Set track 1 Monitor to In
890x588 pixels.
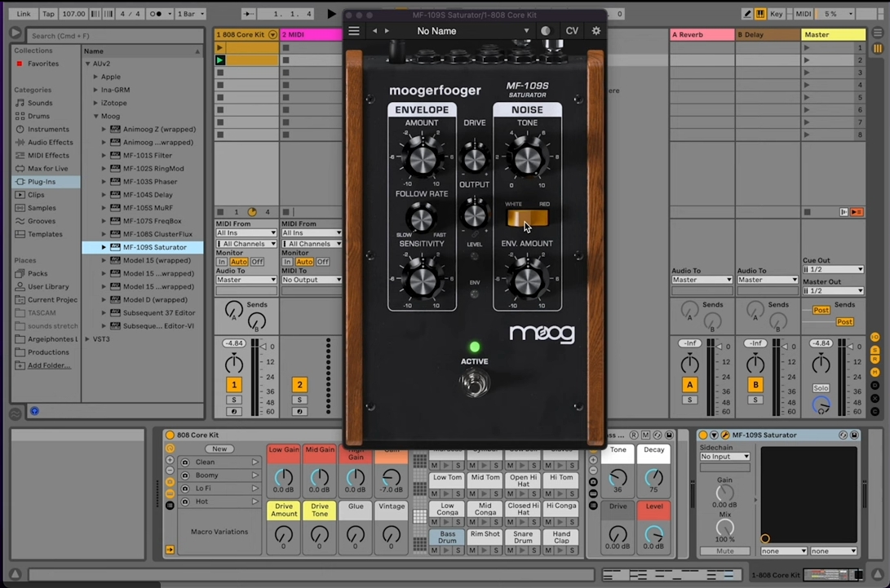click(x=221, y=262)
